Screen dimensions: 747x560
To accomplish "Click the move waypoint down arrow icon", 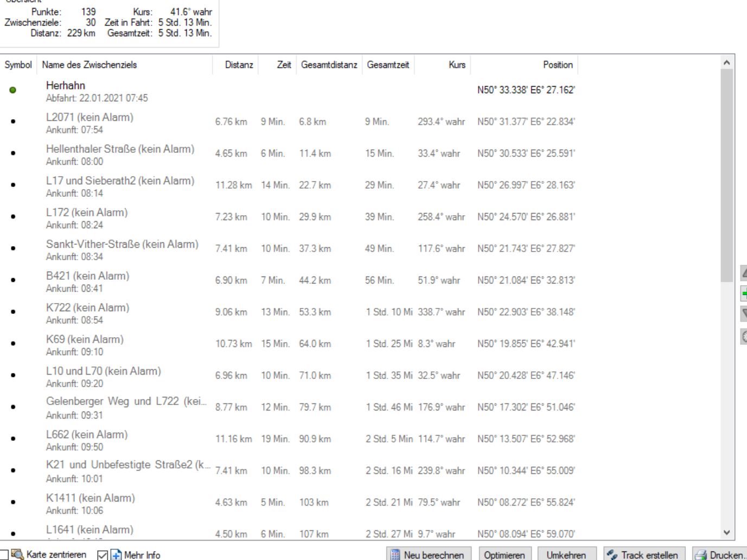I will click(744, 313).
